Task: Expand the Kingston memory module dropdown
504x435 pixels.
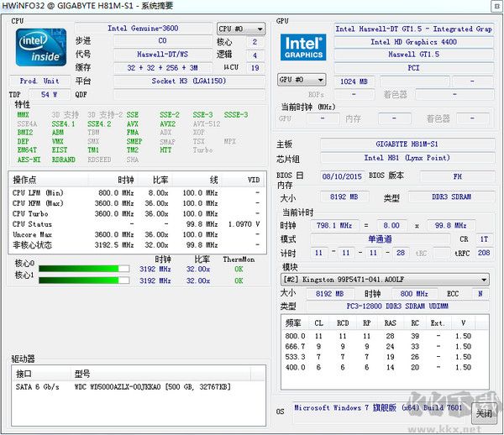Action: (385, 280)
